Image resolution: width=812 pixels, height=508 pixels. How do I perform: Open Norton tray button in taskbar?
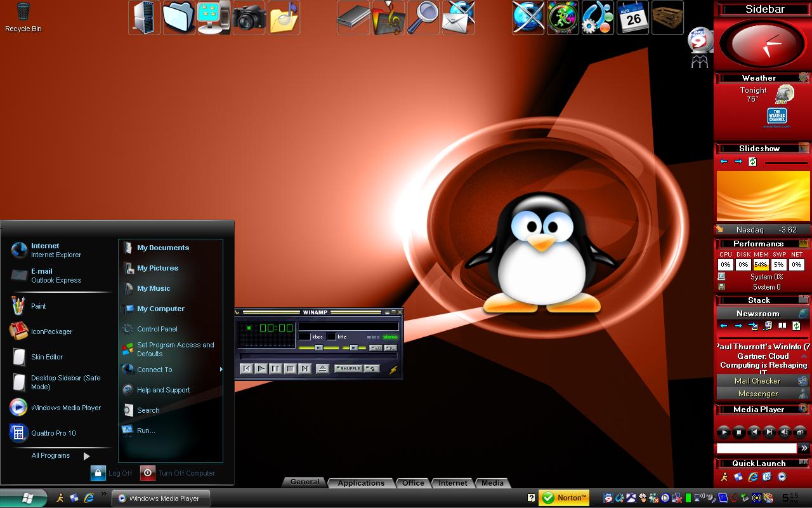click(564, 498)
